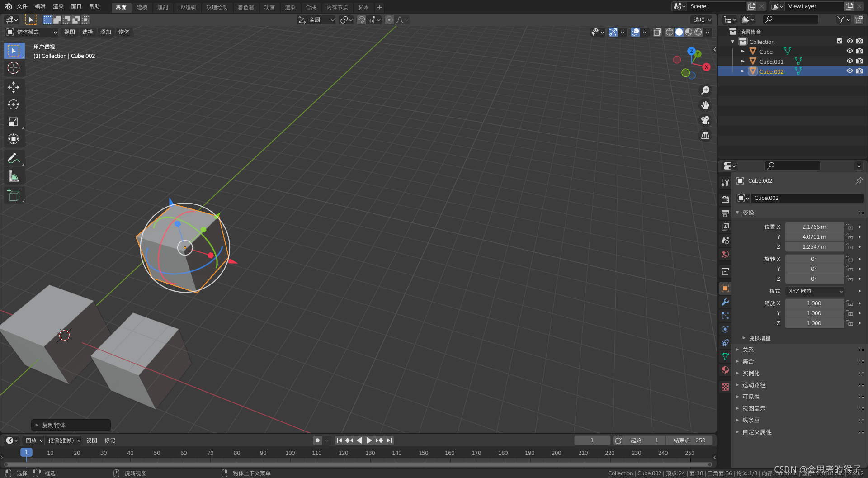
Task: Open the Object Data mesh properties tab
Action: coord(725,356)
